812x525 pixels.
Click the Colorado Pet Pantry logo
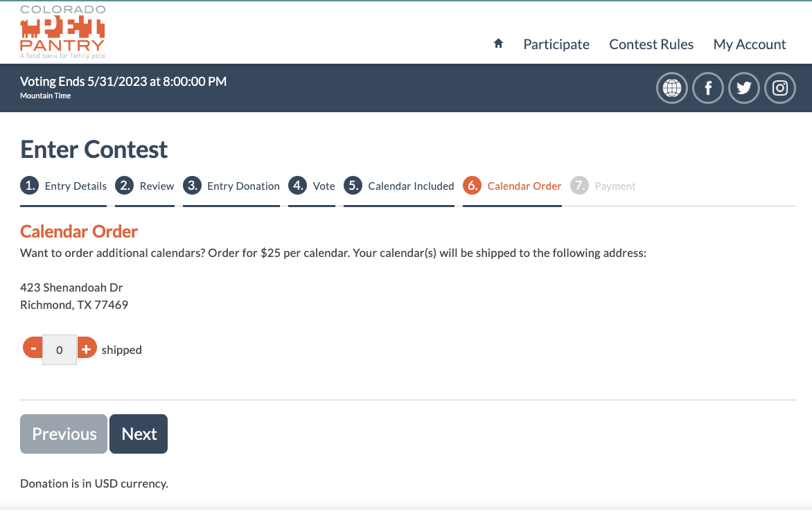point(63,32)
